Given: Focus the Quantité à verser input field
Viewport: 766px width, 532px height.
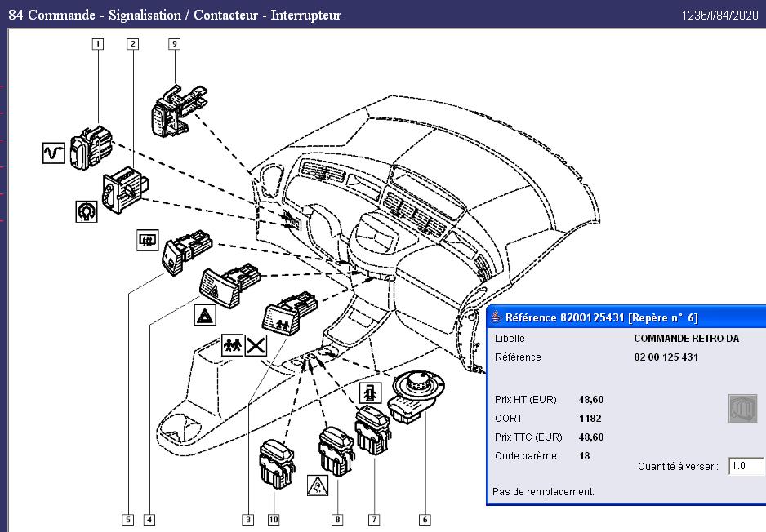Looking at the screenshot, I should tap(746, 467).
